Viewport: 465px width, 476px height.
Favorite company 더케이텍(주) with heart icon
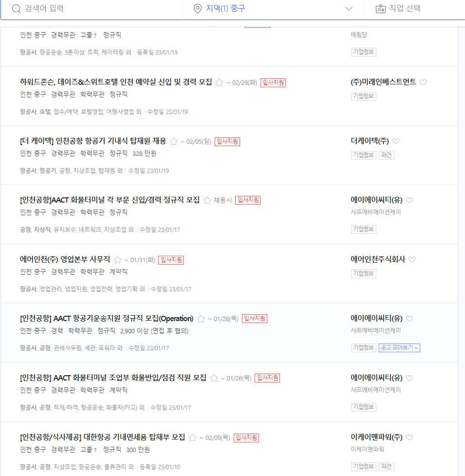point(396,141)
